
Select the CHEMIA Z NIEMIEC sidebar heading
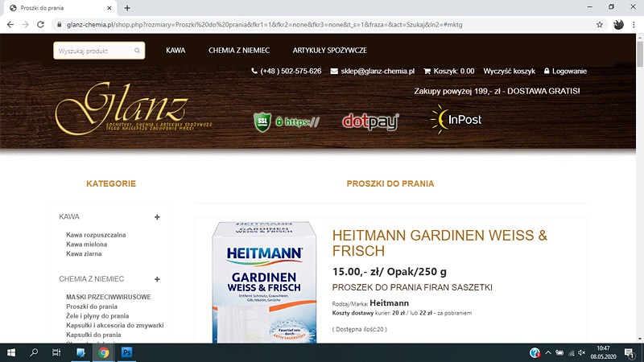(x=91, y=279)
